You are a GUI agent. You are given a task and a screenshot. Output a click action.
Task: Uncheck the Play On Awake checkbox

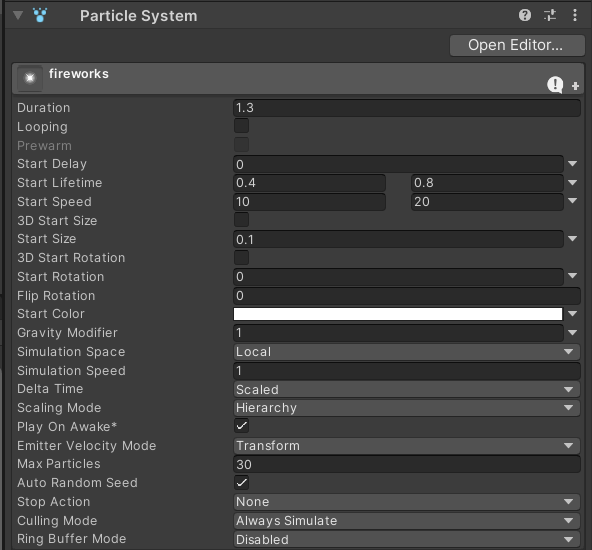pos(242,426)
